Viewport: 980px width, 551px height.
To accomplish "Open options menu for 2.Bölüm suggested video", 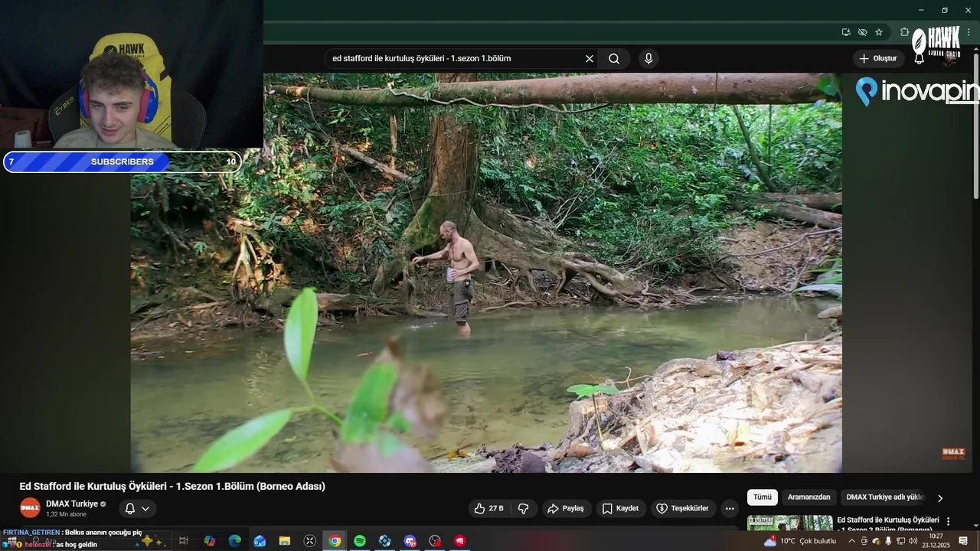I will pos(949,521).
